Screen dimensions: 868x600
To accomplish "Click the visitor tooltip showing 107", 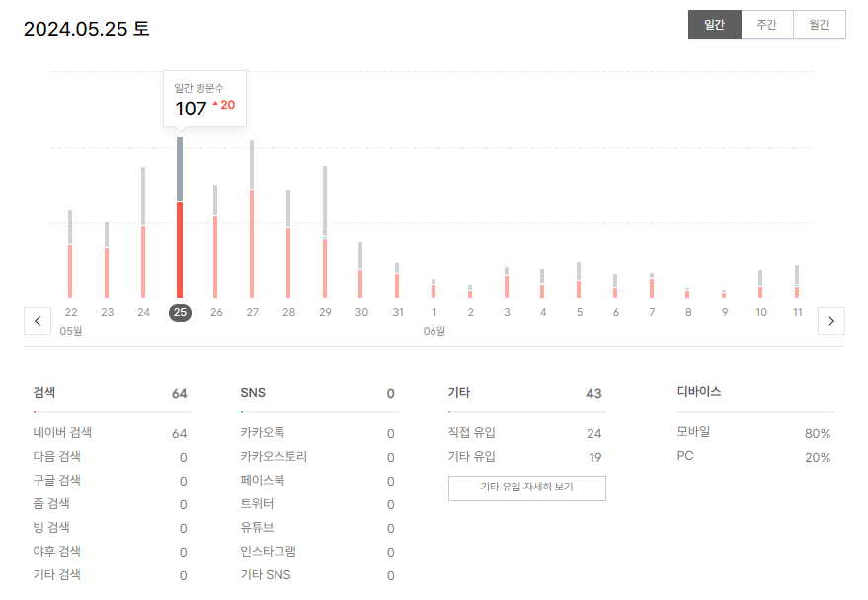I will point(203,99).
